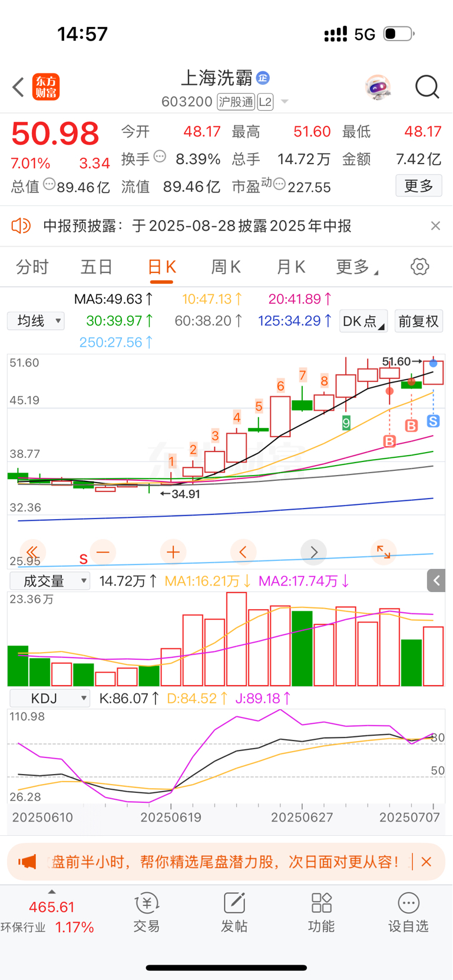Tap the 20250619 date label
Viewport: 453px width, 980px height.
pos(171,818)
